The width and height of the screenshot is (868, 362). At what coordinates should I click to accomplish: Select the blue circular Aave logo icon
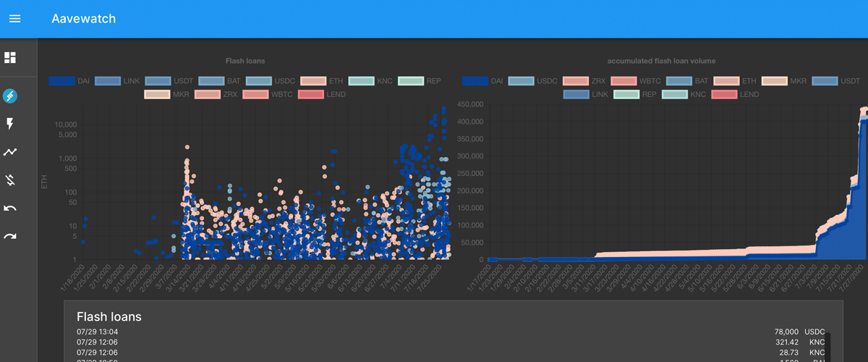10,96
